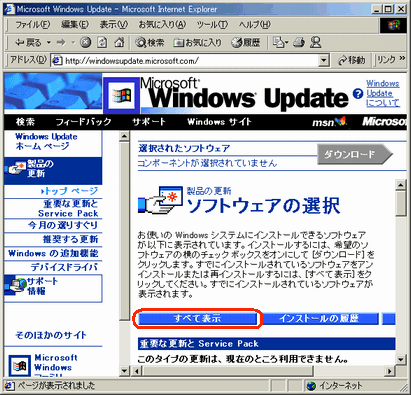Image resolution: width=411 pixels, height=395 pixels.
Task: Open the Favorites (お気に入り) toolbar button
Action: pyautogui.click(x=197, y=43)
